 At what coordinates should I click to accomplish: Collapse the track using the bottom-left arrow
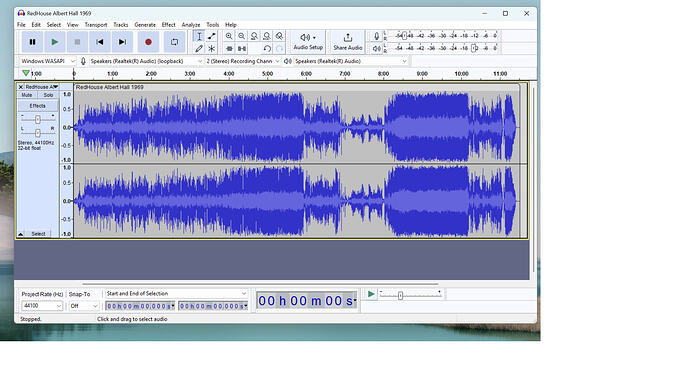click(21, 234)
